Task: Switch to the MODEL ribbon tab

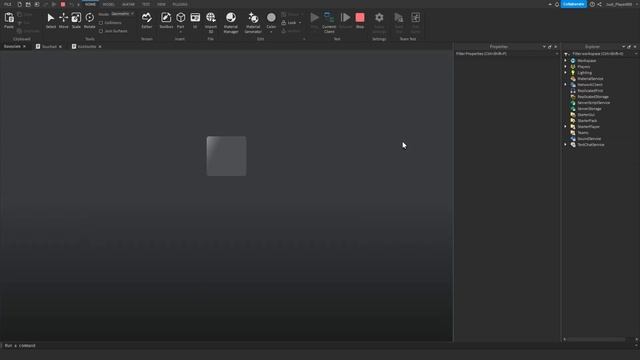Action: [x=109, y=4]
